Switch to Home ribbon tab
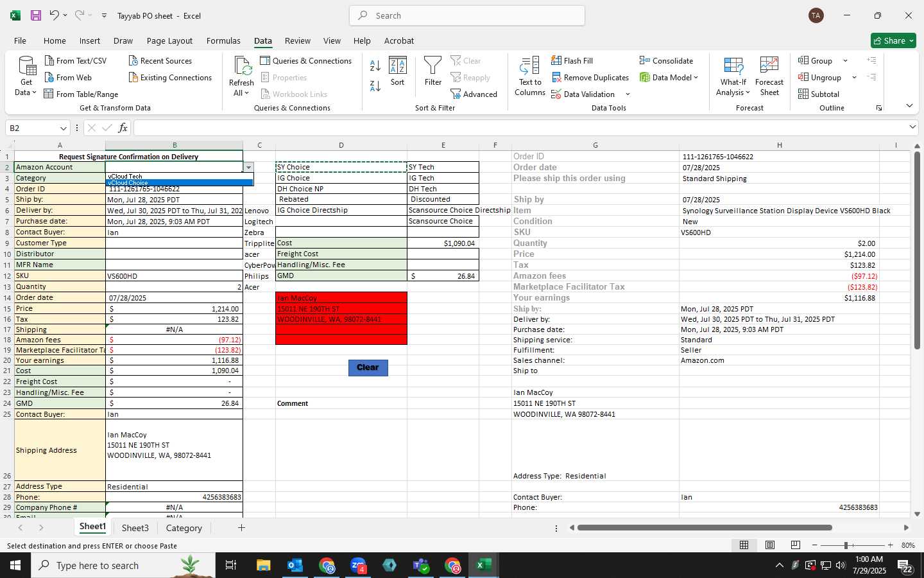Image resolution: width=924 pixels, height=578 pixels. pyautogui.click(x=55, y=40)
